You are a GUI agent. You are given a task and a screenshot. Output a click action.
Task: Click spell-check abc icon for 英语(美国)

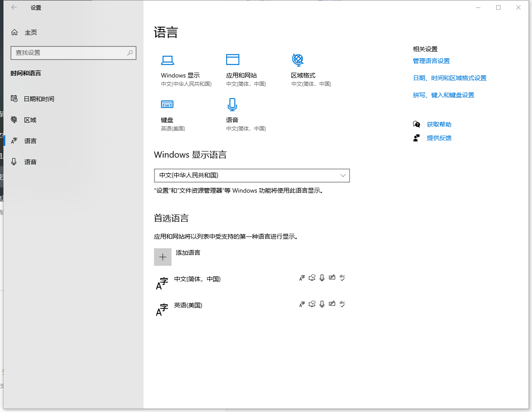(343, 304)
